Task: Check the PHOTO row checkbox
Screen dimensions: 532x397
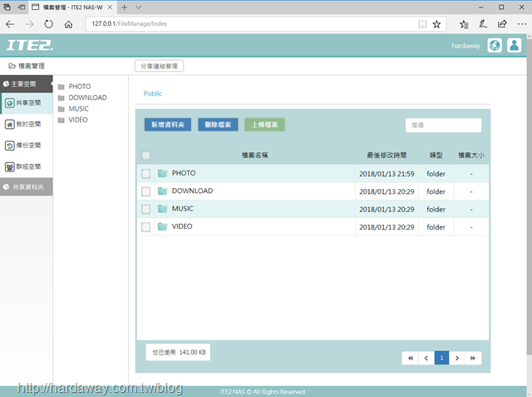Action: coord(146,174)
